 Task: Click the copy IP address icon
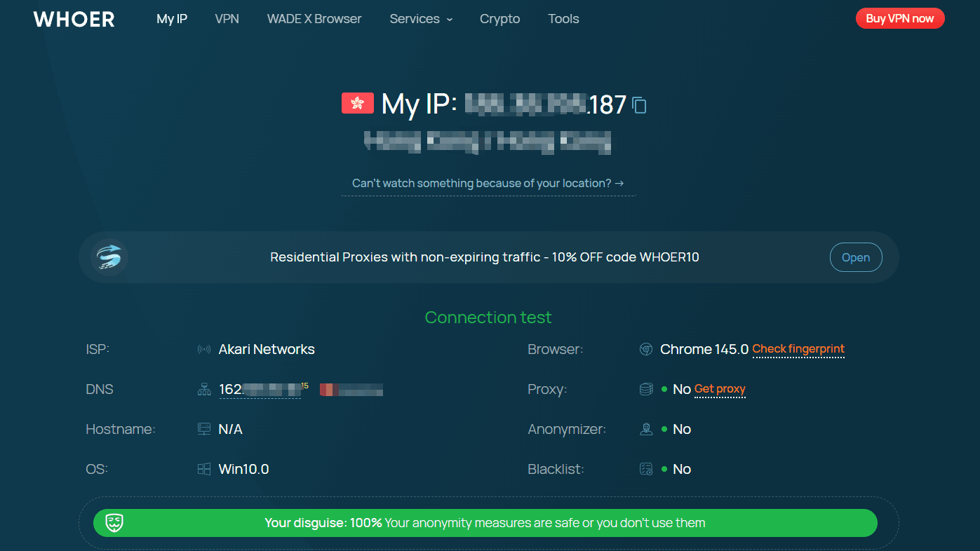[x=639, y=105]
